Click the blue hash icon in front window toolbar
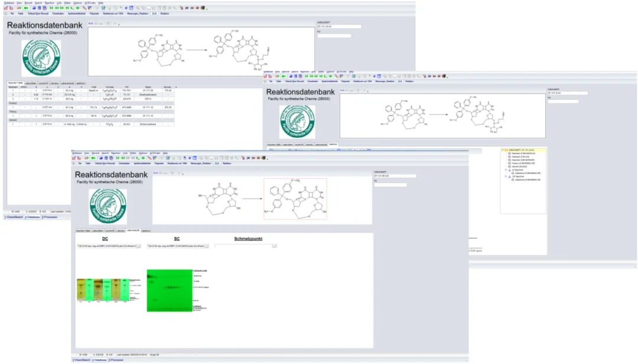The image size is (638, 364). coord(190,158)
